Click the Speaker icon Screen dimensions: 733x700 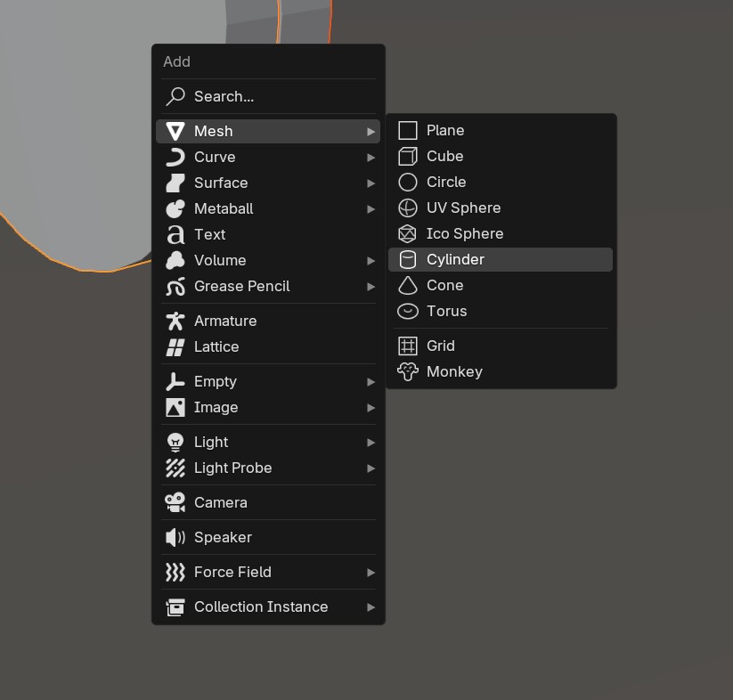175,537
